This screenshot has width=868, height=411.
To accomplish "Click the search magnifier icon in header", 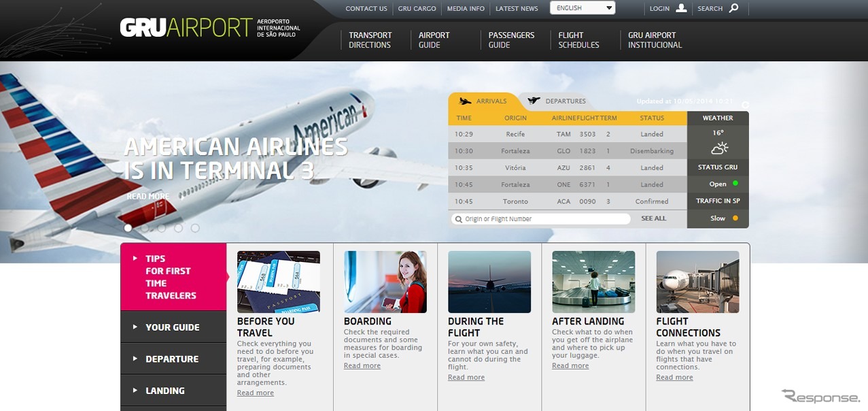I will (x=733, y=8).
